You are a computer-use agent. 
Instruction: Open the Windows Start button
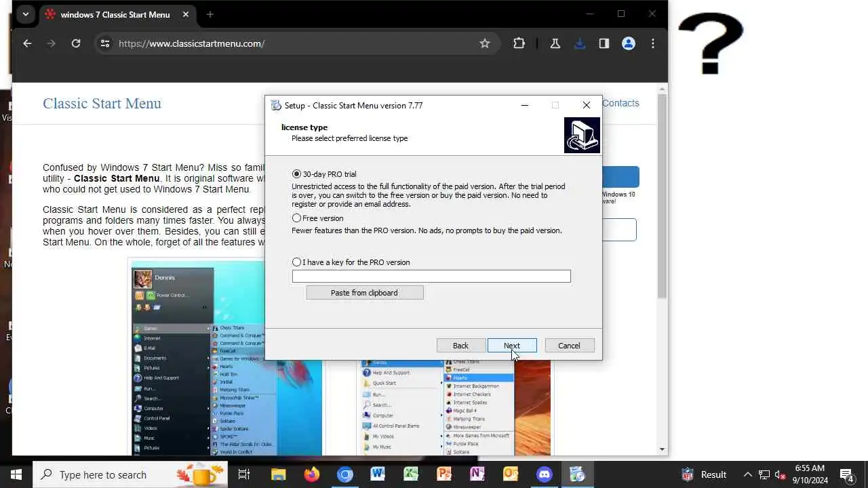click(x=16, y=474)
